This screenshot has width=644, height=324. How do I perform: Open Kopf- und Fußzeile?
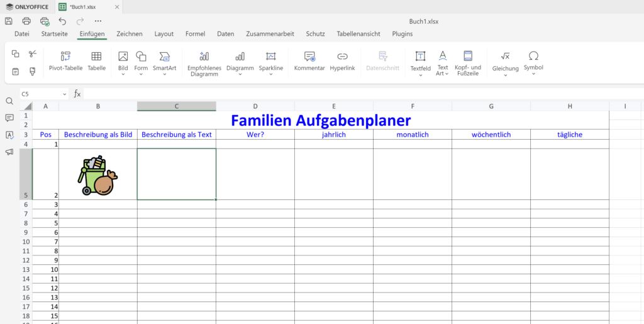pyautogui.click(x=468, y=64)
